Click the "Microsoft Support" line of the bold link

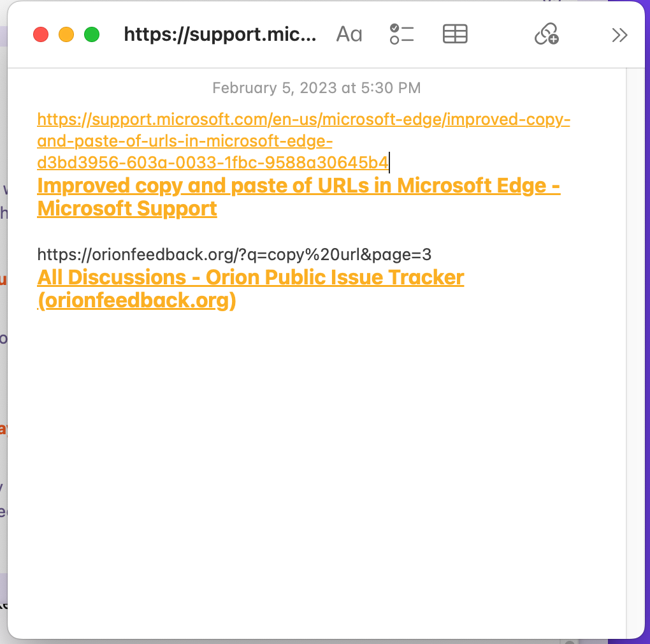(x=127, y=209)
